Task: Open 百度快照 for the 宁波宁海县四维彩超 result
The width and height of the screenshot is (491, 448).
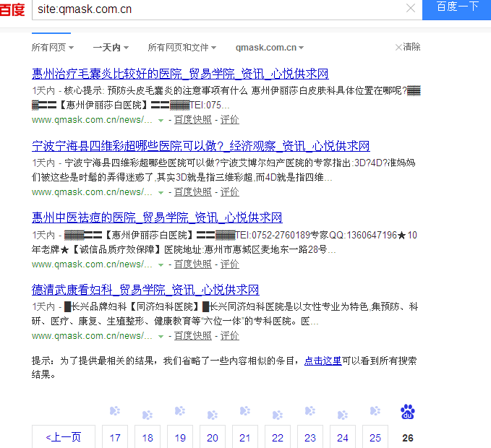Action: 193,192
